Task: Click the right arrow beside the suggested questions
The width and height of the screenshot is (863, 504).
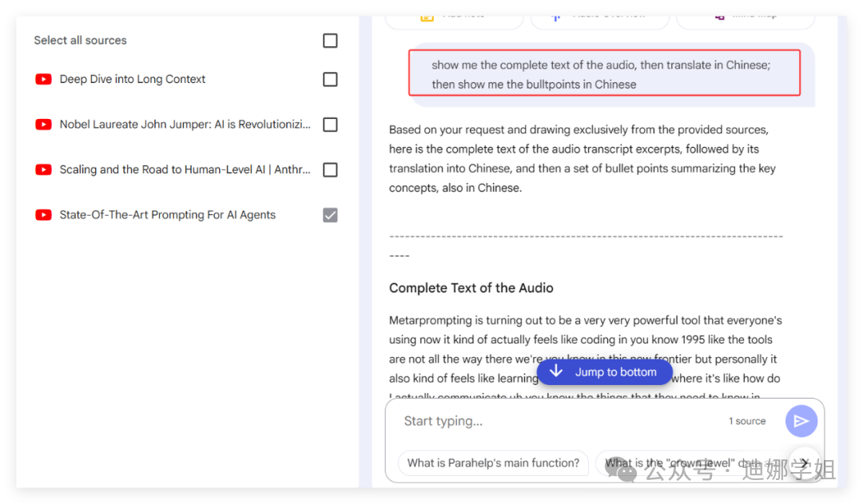Action: click(x=805, y=462)
